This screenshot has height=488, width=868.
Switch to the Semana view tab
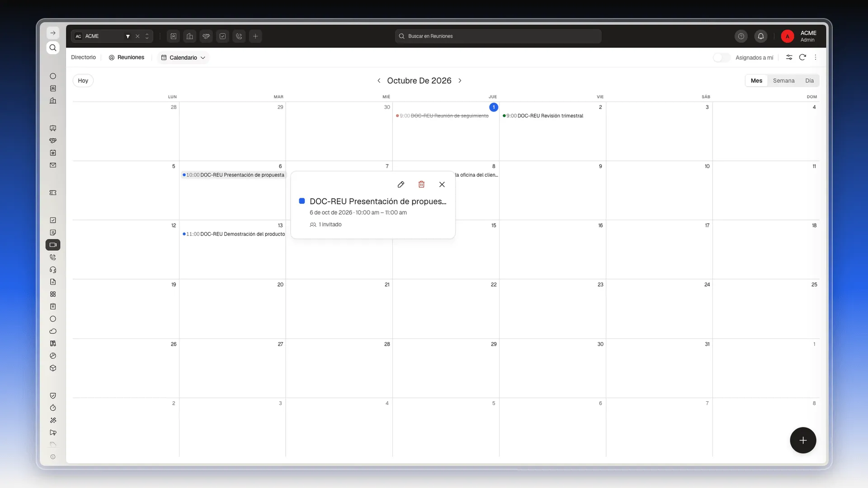point(783,80)
